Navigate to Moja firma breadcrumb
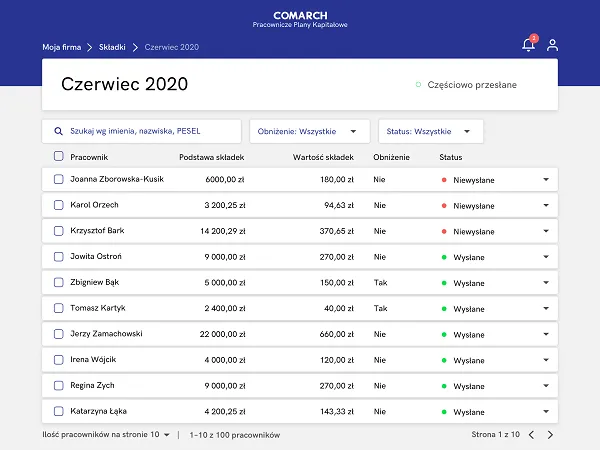Viewport: 600px width, 450px height. click(62, 47)
